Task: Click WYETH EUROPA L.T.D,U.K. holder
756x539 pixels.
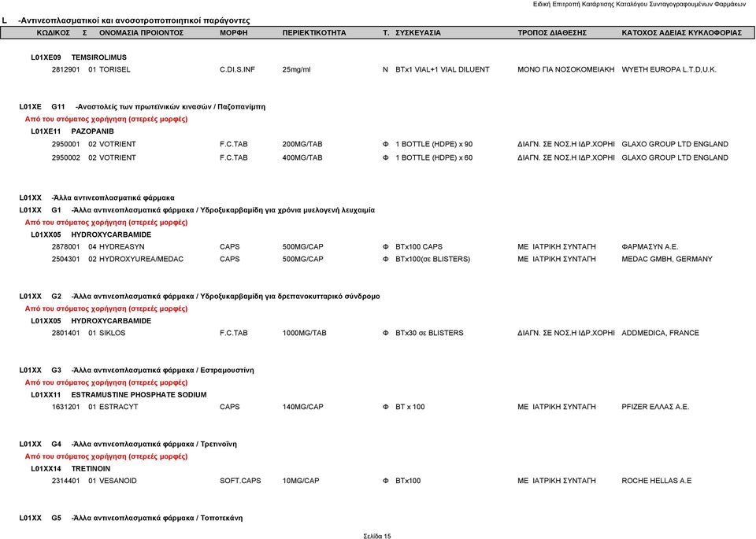Action: 669,69
